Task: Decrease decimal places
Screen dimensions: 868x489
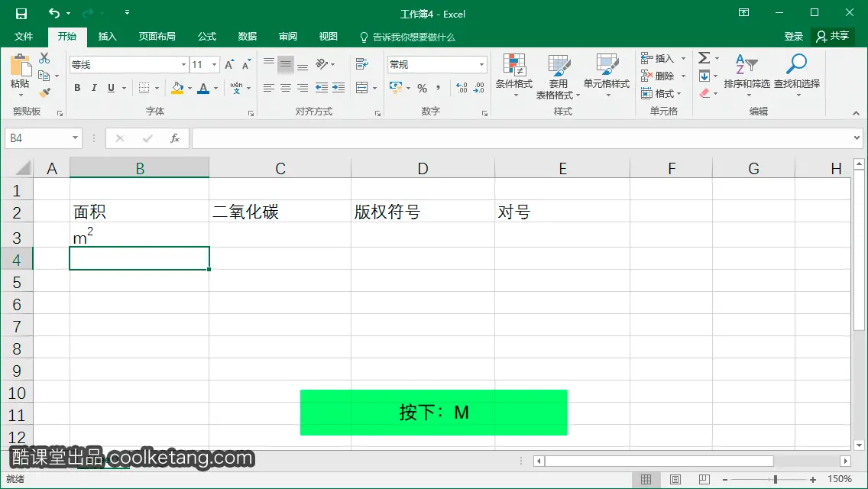Action: point(479,88)
